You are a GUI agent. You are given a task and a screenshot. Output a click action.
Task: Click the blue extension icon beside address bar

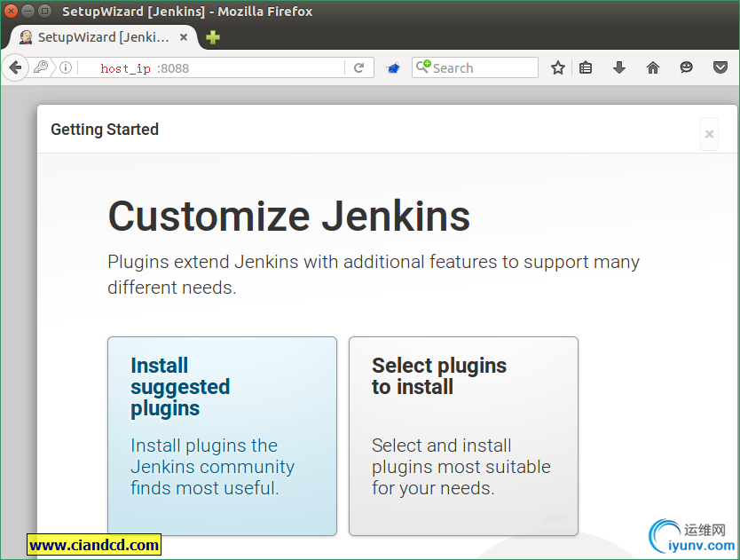(x=393, y=68)
